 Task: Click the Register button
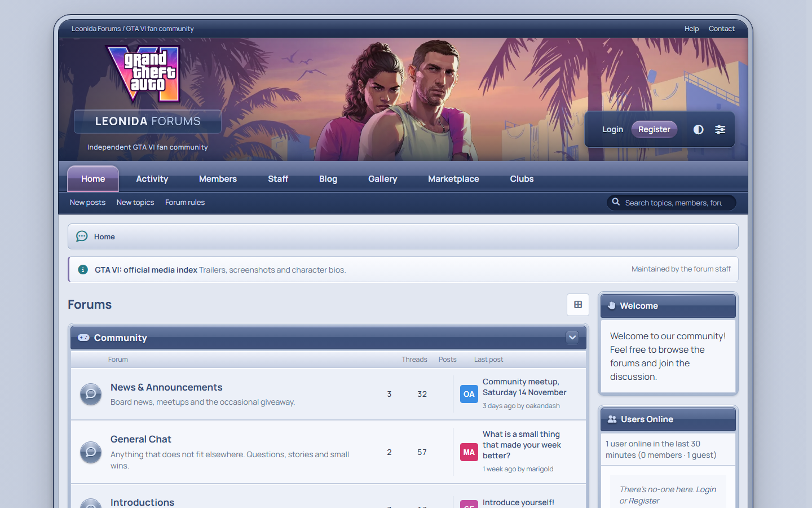point(654,129)
